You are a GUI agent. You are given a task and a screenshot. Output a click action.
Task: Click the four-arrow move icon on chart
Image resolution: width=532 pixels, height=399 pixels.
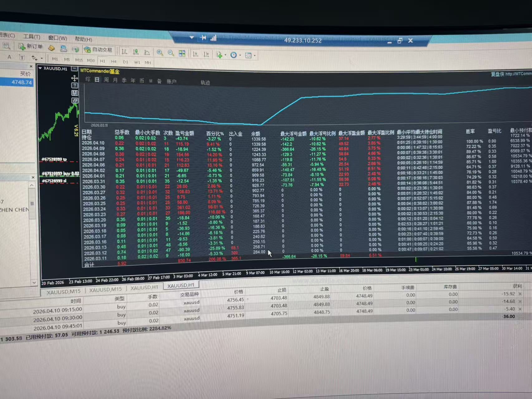[x=74, y=78]
